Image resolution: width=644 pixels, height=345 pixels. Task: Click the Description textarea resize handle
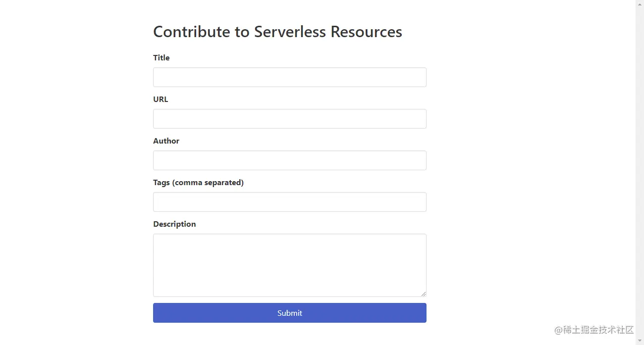pyautogui.click(x=424, y=294)
